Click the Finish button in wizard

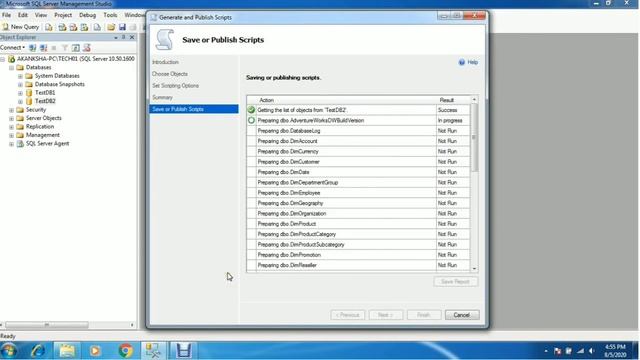pos(424,315)
